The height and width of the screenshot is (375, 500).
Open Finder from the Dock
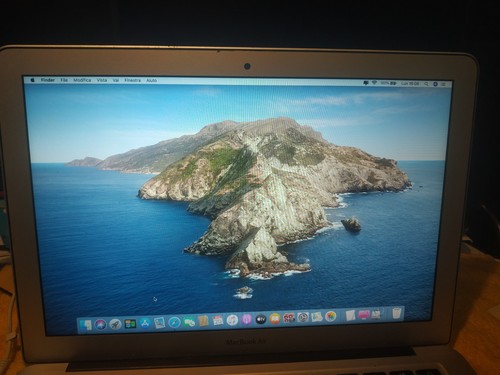coord(87,325)
